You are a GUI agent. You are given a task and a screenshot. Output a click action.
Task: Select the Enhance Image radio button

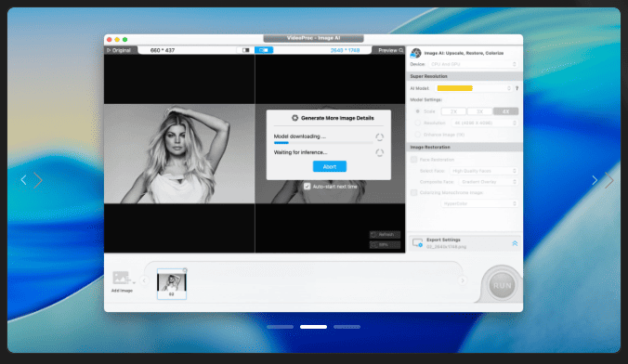(x=417, y=135)
